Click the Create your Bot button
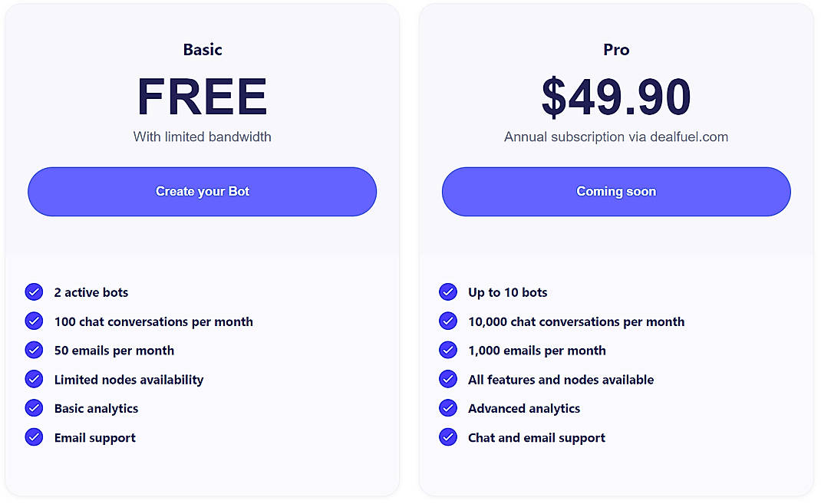Image resolution: width=821 pixels, height=504 pixels. coord(202,191)
